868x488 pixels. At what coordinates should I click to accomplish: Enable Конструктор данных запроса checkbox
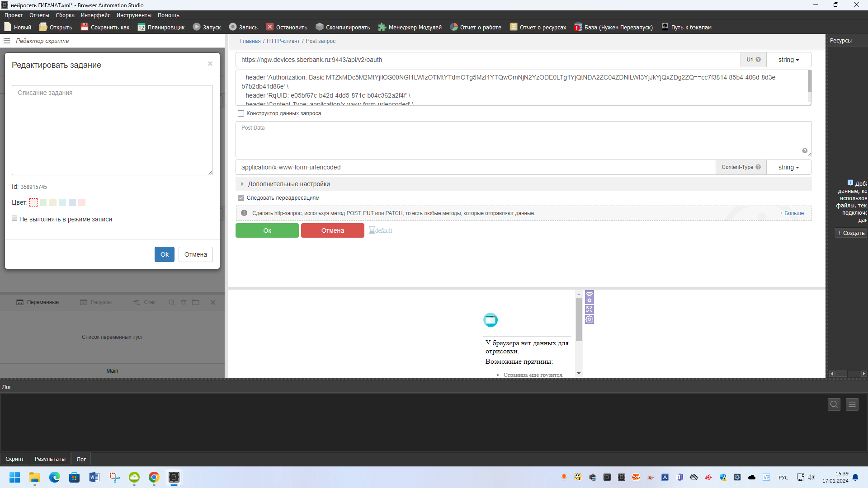coord(241,113)
